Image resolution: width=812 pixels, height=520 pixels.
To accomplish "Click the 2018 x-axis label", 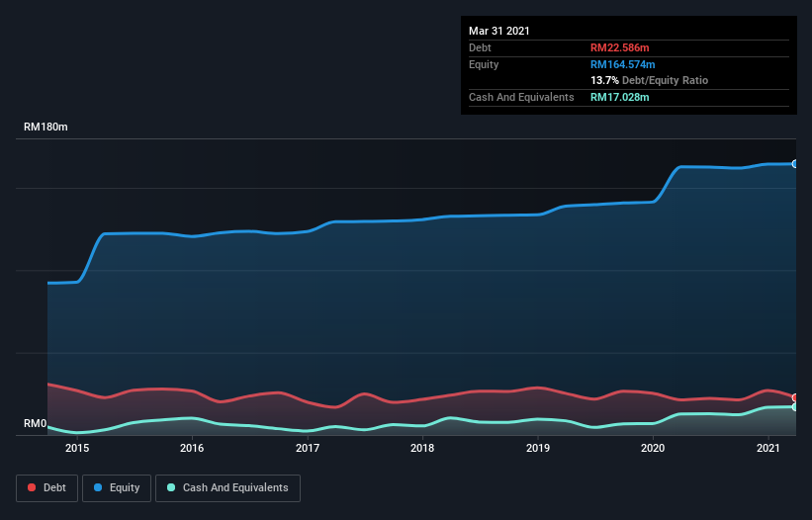I will 422,448.
